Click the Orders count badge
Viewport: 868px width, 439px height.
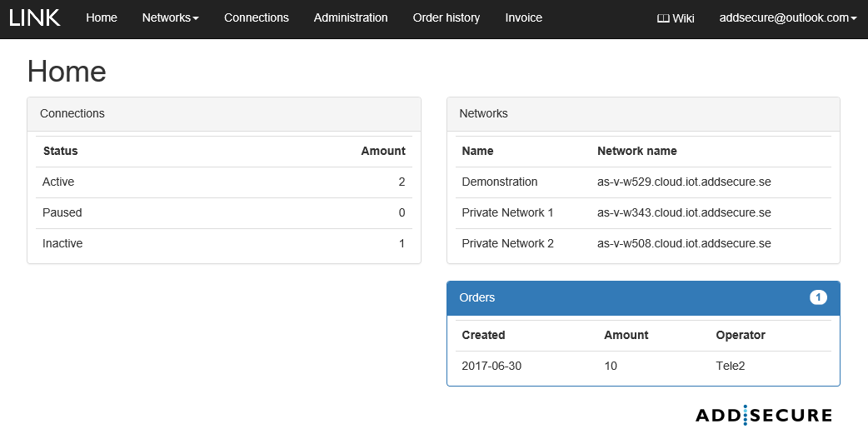click(818, 297)
